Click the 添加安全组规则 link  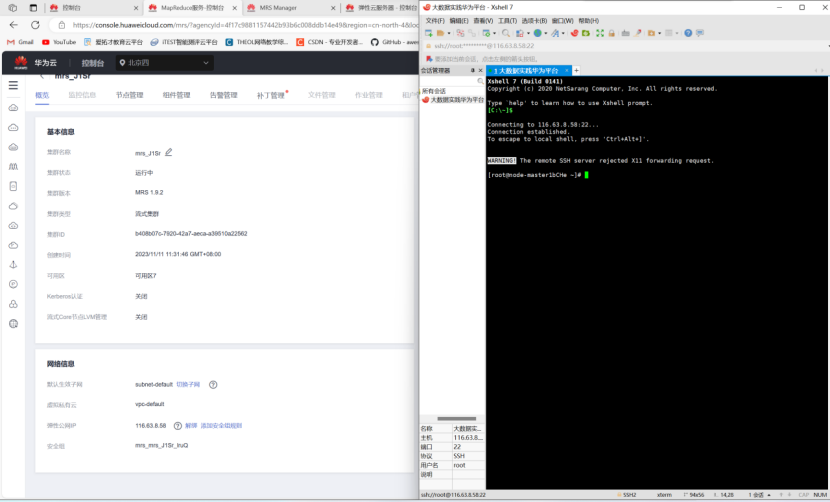[221, 426]
